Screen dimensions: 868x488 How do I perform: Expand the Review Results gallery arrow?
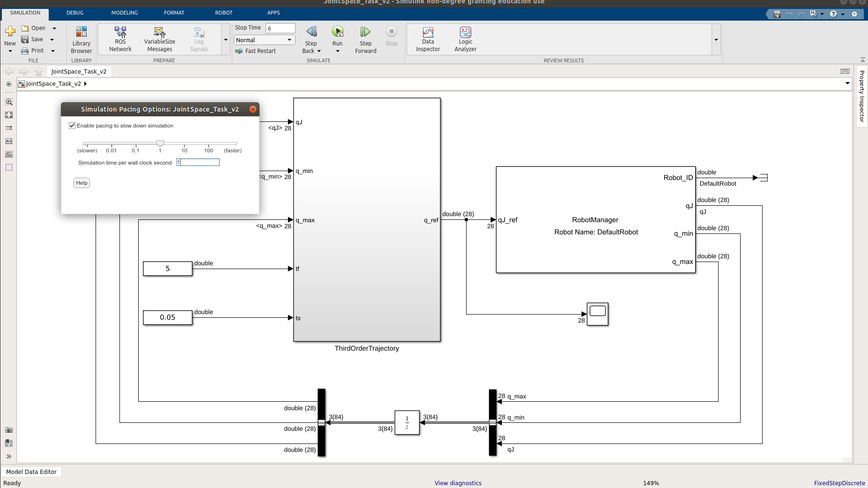(716, 40)
